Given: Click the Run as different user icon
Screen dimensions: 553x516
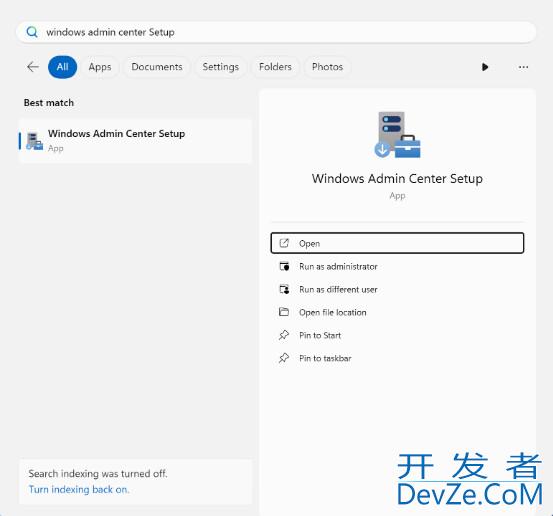Looking at the screenshot, I should tap(284, 289).
